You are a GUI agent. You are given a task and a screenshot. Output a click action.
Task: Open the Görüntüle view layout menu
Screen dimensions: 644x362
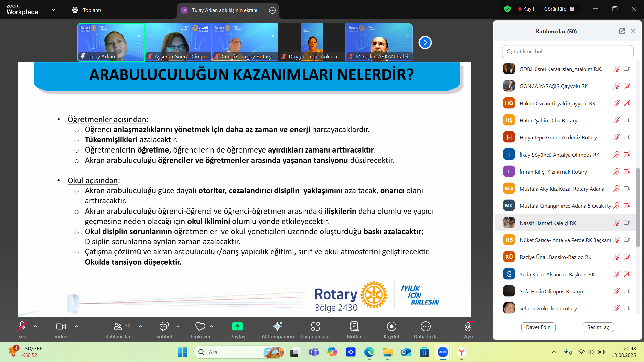(559, 9)
